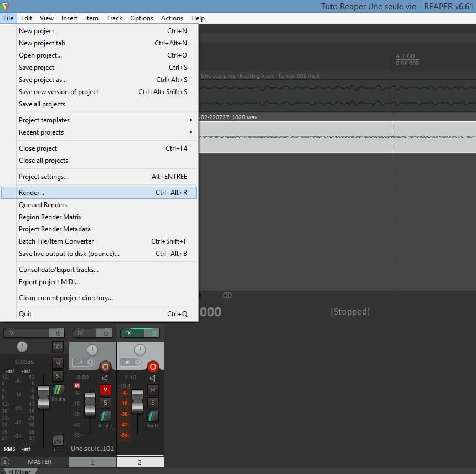This screenshot has width=476, height=474.
Task: Click small red mute indicator on track 1 meter
Action: [x=77, y=385]
